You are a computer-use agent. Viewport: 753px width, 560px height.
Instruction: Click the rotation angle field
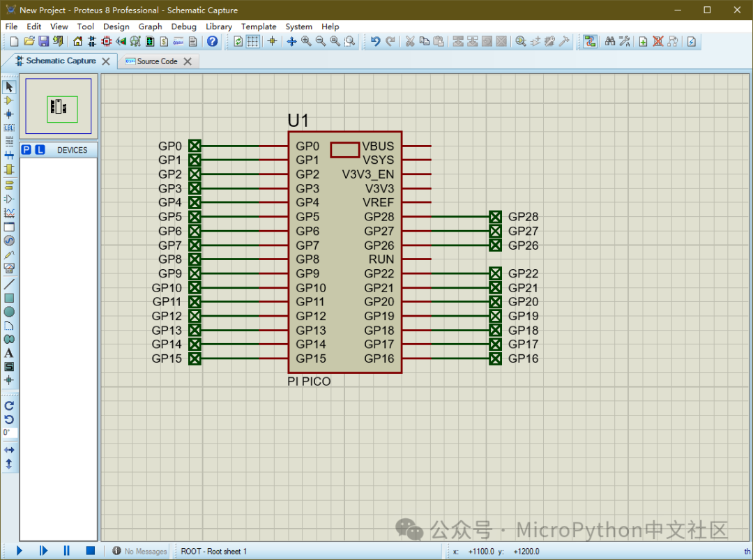tap(10, 432)
